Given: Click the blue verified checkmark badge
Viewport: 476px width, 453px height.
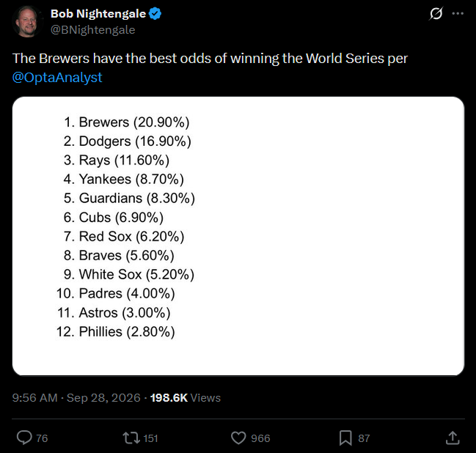Looking at the screenshot, I should [155, 14].
